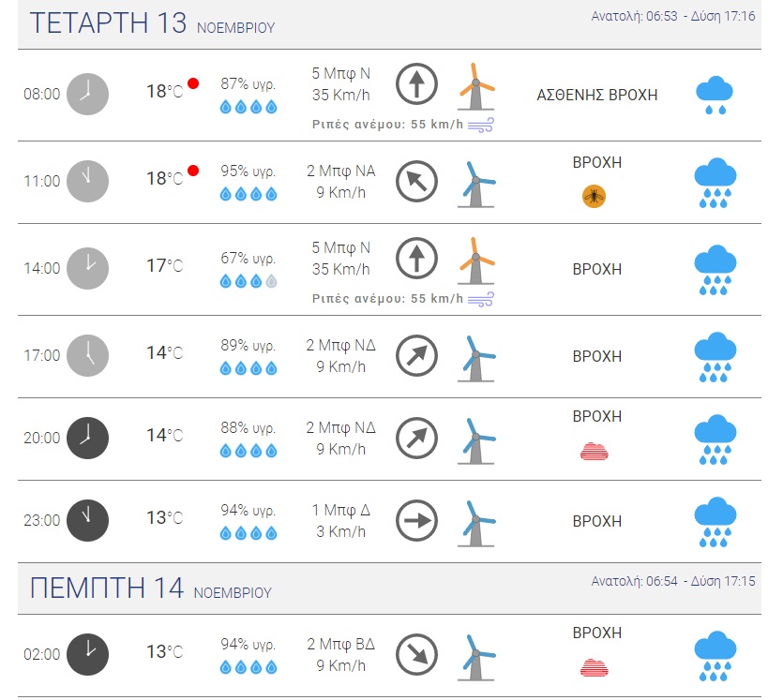
Task: Click the east wind arrow at 23:00
Action: (x=416, y=521)
